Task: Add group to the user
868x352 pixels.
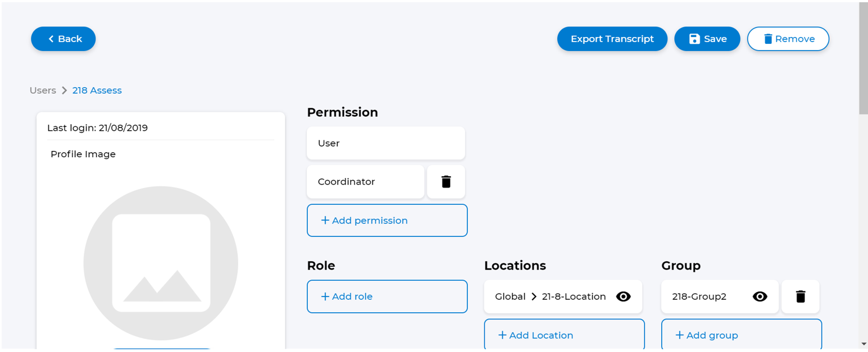Action: coord(742,335)
